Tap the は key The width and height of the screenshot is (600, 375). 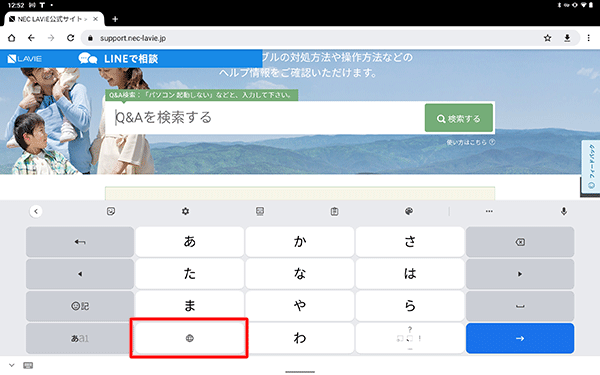point(410,274)
